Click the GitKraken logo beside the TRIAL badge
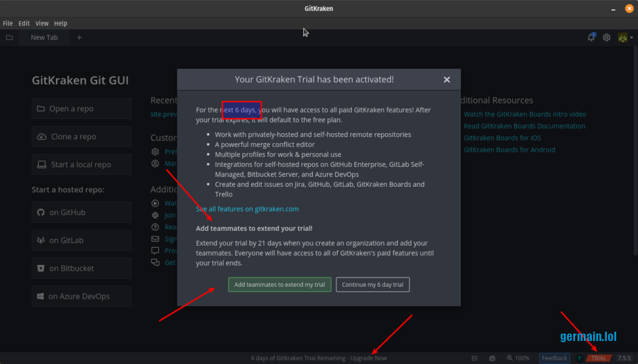This screenshot has width=638, height=364. click(x=579, y=358)
